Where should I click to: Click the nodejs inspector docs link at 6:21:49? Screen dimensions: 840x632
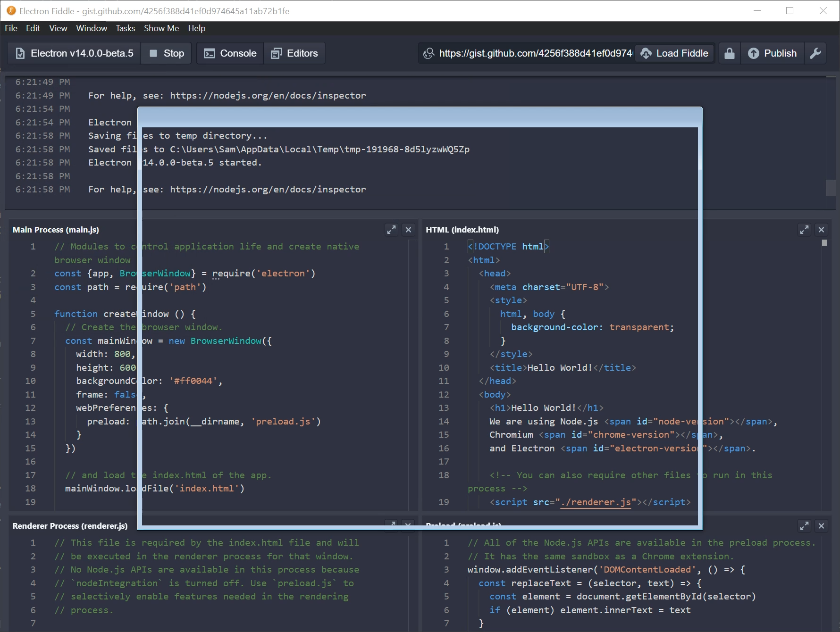[268, 95]
